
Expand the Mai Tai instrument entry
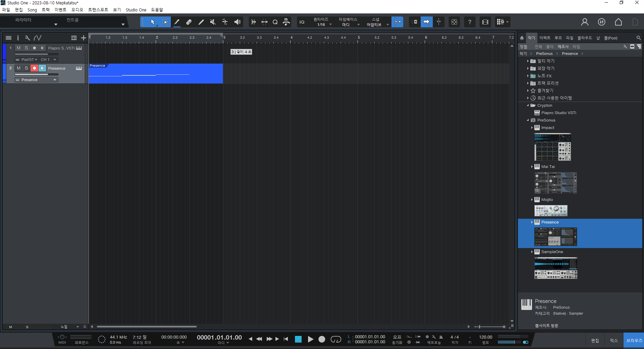pyautogui.click(x=532, y=167)
